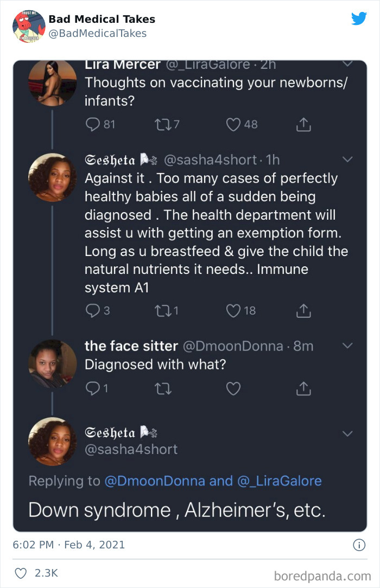Expand the menu on Sesheta's first tweet
The width and height of the screenshot is (380, 588).
click(x=347, y=160)
